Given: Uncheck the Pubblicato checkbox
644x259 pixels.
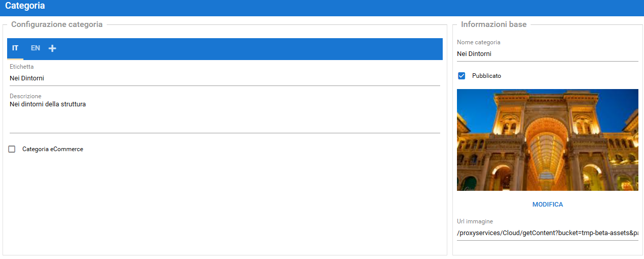Looking at the screenshot, I should [462, 76].
